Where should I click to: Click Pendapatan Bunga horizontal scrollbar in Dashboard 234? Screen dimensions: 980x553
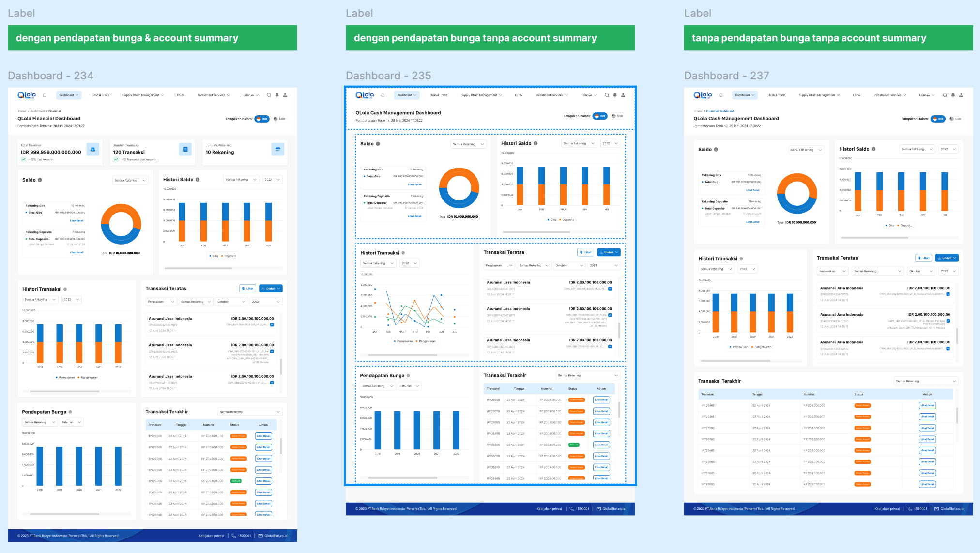pos(64,514)
